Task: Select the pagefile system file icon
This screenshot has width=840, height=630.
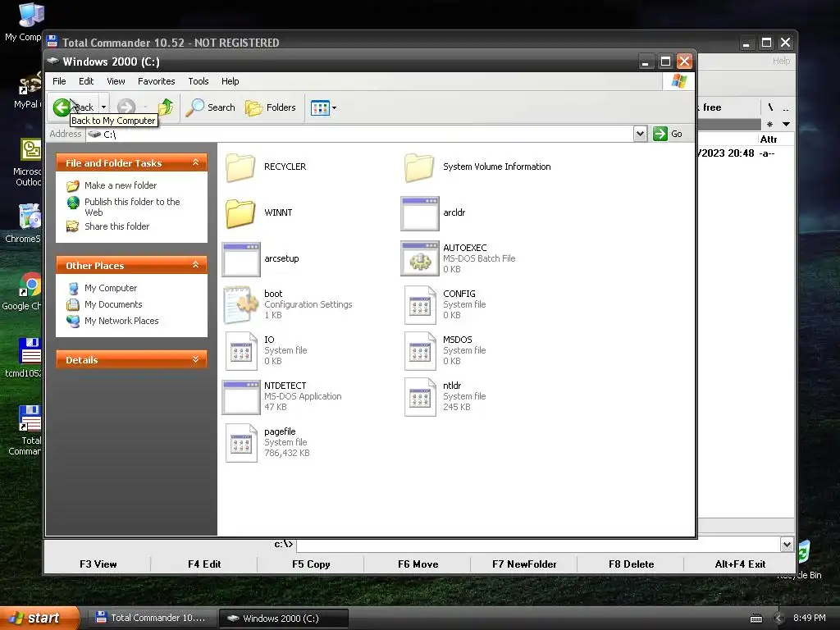Action: click(241, 443)
